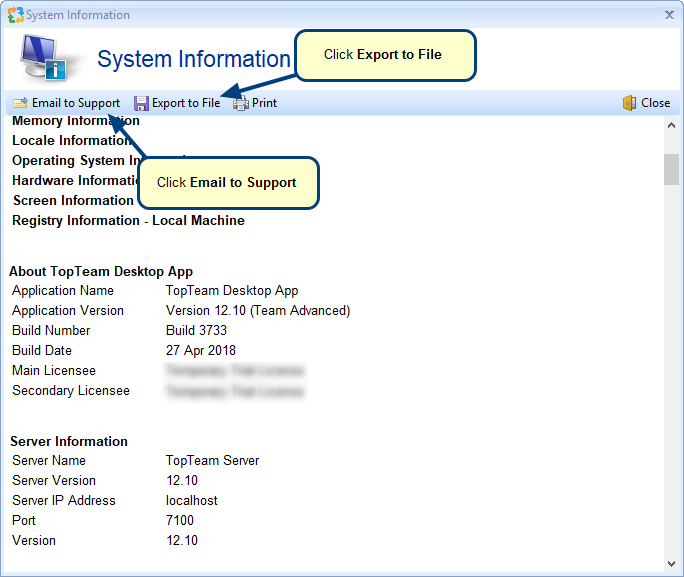Image resolution: width=684 pixels, height=577 pixels.
Task: Click the Print printer icon
Action: tap(241, 103)
